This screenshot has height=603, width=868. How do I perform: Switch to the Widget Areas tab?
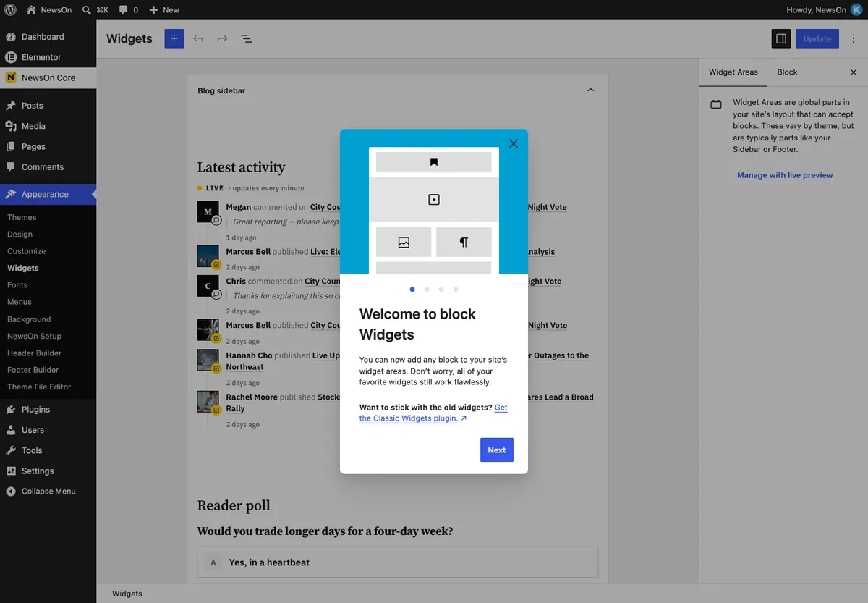733,72
